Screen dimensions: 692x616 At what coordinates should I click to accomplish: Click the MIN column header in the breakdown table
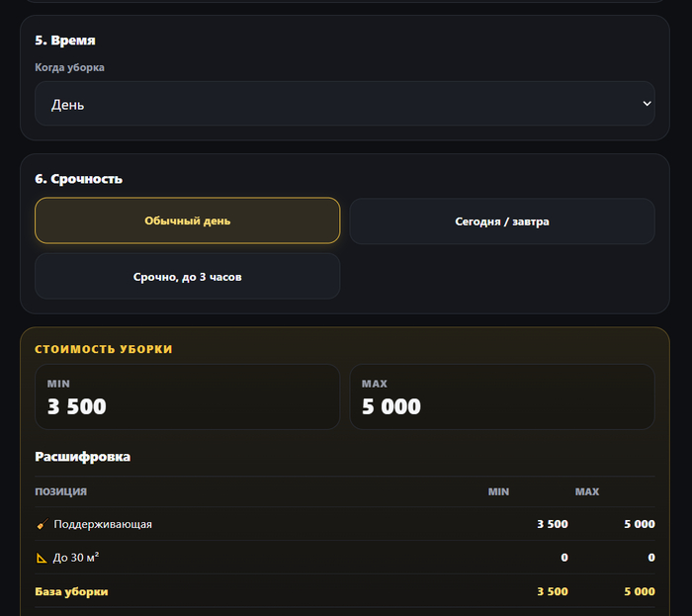(498, 491)
